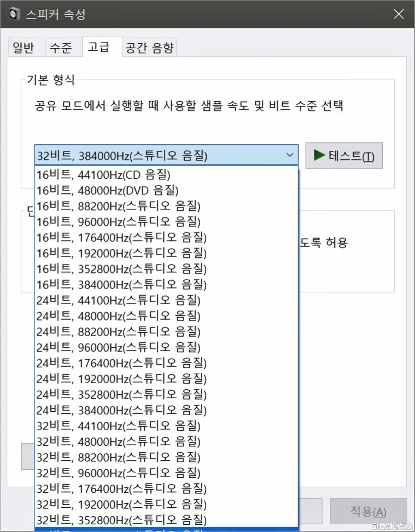Select 24비트, 44100Hz(스튜디오 음질)
This screenshot has width=415, height=532.
click(x=167, y=300)
